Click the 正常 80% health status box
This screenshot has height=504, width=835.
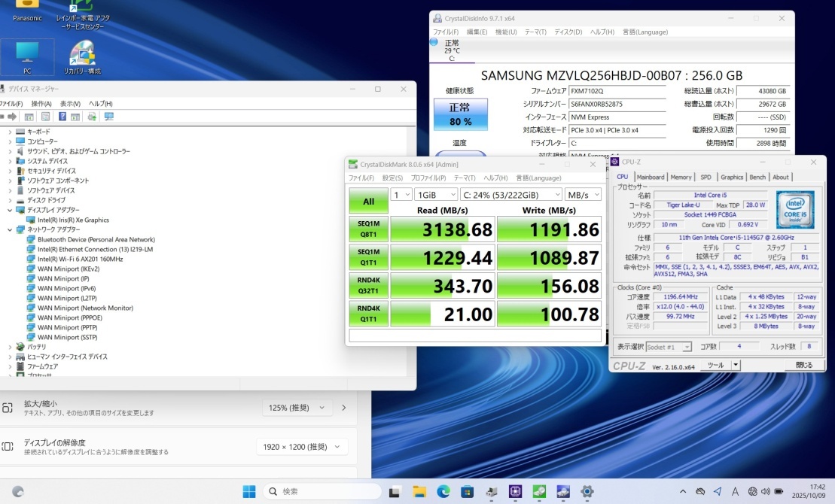[461, 114]
